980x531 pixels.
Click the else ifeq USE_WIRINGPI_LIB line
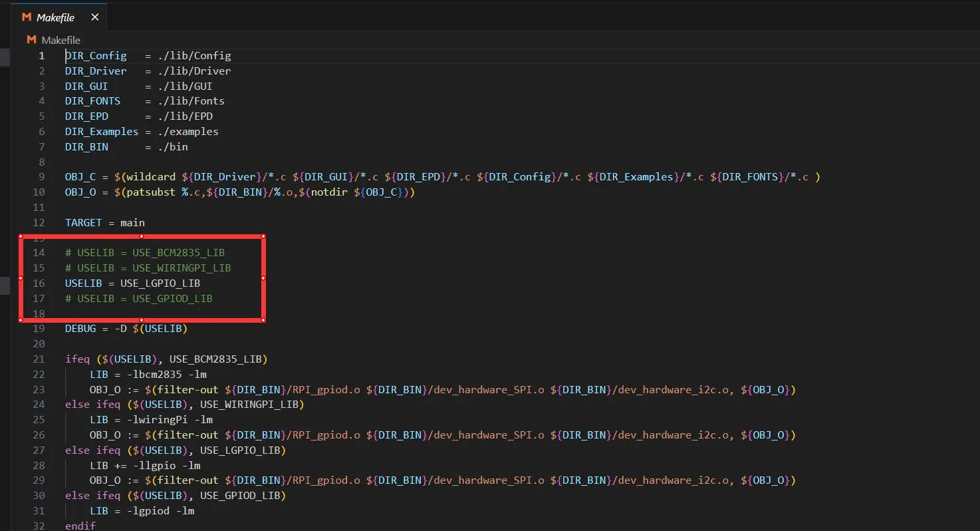184,405
